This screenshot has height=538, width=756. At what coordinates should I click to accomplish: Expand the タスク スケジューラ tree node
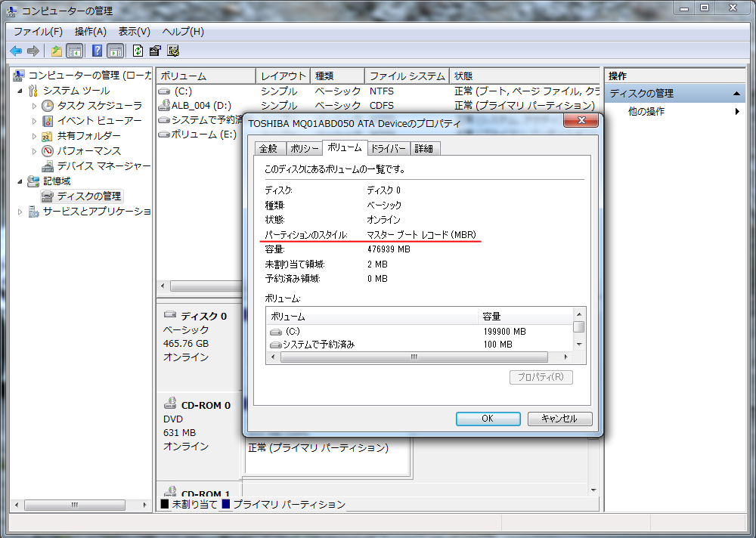point(33,105)
